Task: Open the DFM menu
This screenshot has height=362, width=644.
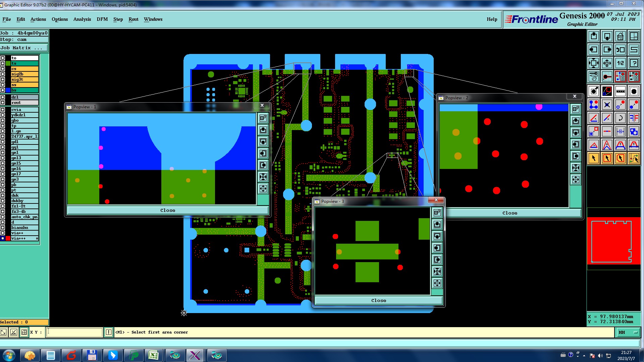Action: click(102, 19)
